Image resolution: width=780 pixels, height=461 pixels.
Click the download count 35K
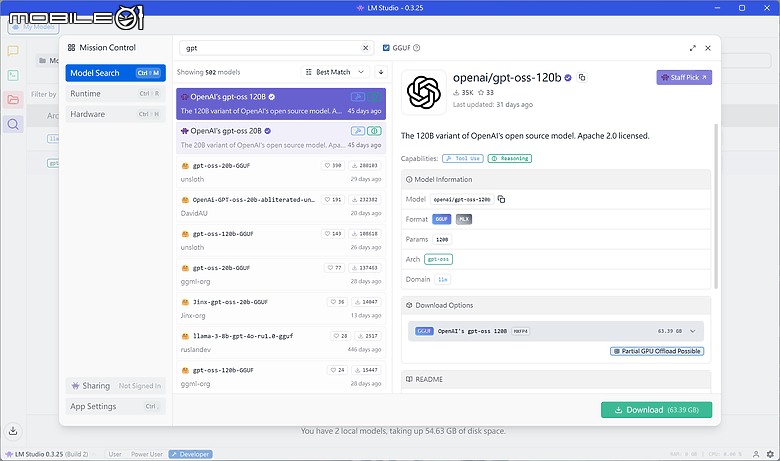click(463, 92)
